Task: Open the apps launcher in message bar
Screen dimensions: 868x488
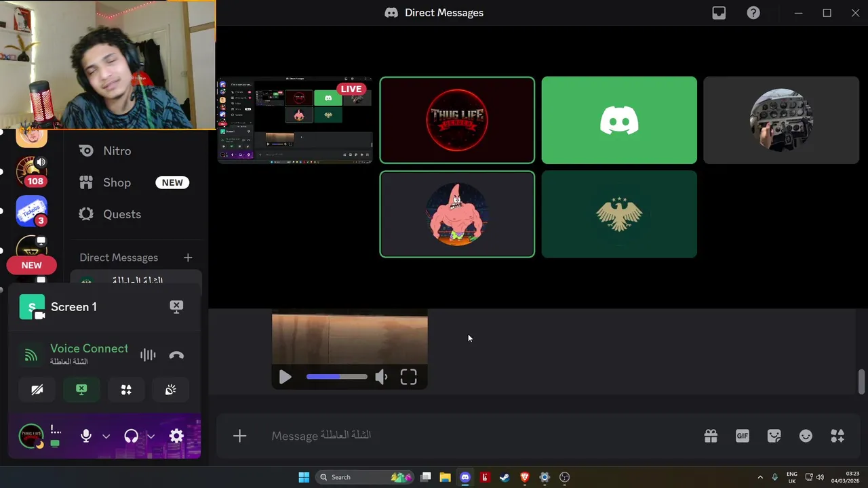Action: coord(837,436)
